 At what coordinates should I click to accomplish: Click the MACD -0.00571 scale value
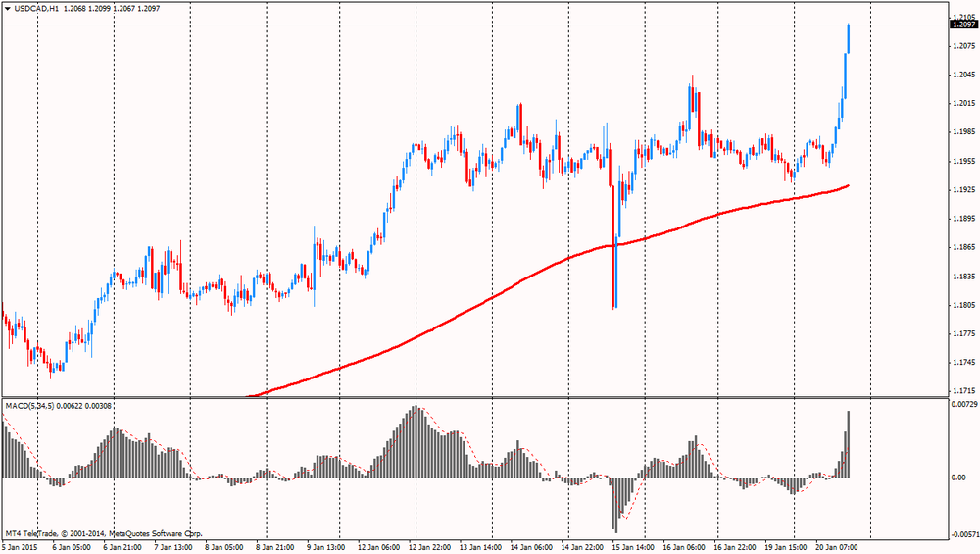point(964,535)
